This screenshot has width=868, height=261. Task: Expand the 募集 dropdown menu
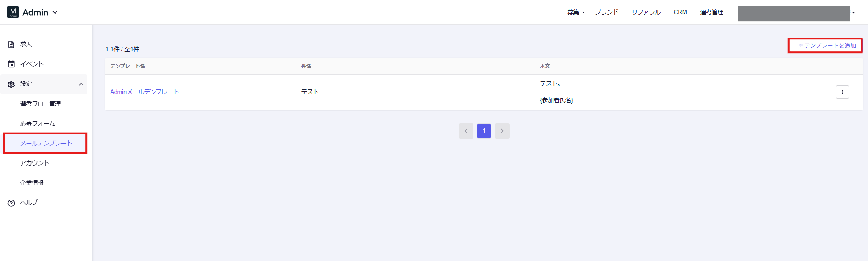tap(575, 12)
